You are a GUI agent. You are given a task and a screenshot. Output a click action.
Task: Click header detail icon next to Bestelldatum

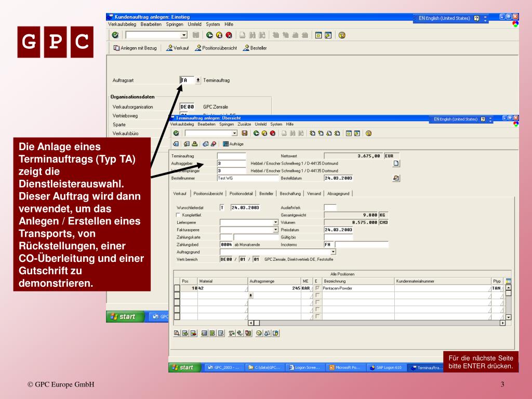pos(396,178)
